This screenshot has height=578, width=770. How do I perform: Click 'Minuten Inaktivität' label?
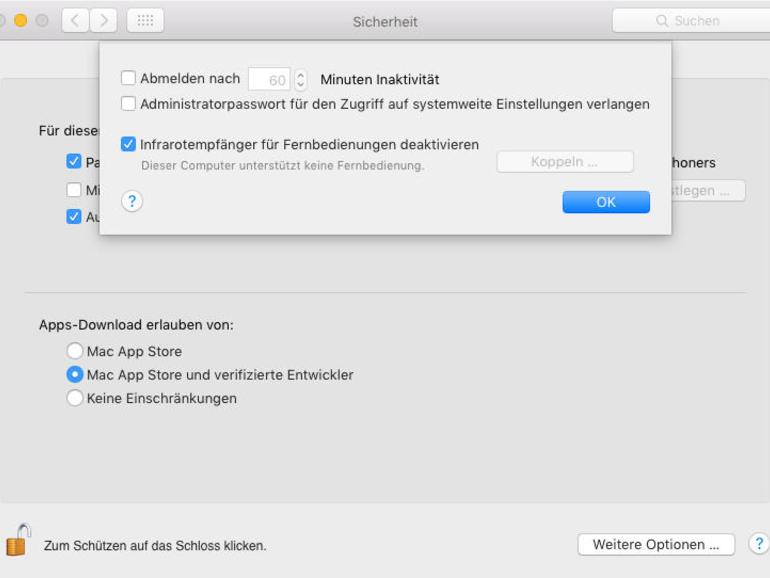(x=380, y=79)
